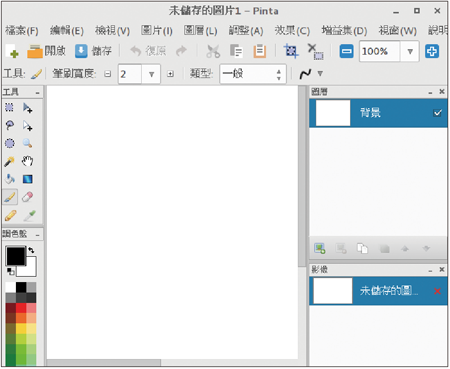Increase brush width with plus stepper
The width and height of the screenshot is (450, 369).
[x=170, y=74]
